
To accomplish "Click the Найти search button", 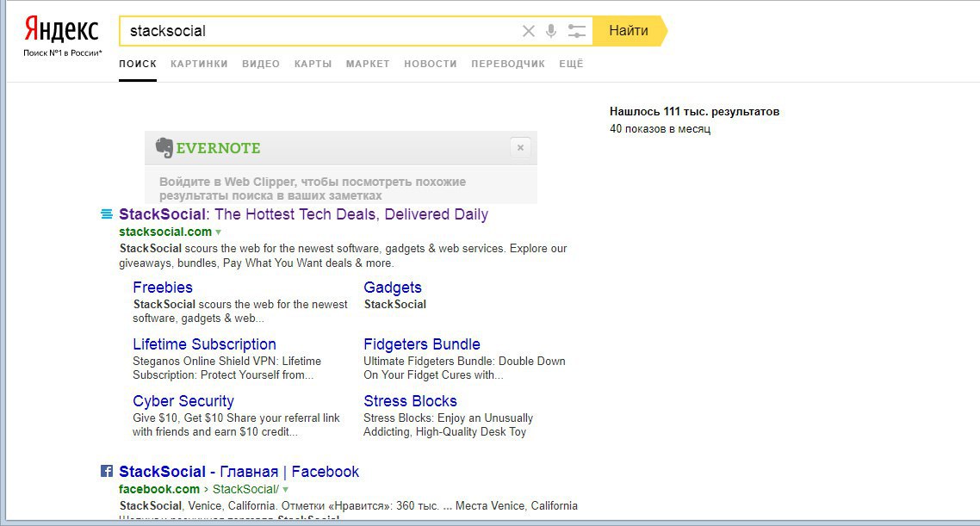I will [x=630, y=31].
